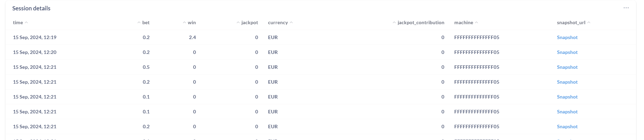Click the currency column sort arrow

click(x=291, y=23)
